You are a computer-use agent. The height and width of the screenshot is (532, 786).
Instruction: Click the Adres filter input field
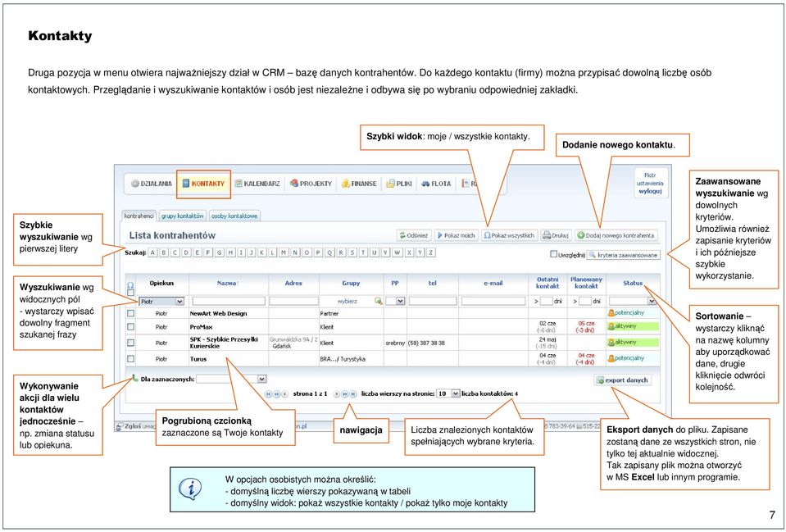point(293,302)
